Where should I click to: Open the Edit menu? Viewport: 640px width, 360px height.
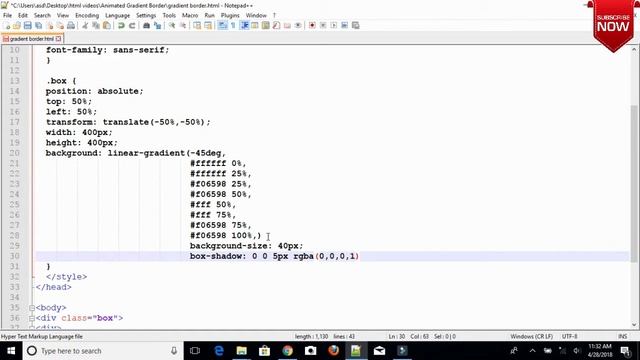[23, 15]
